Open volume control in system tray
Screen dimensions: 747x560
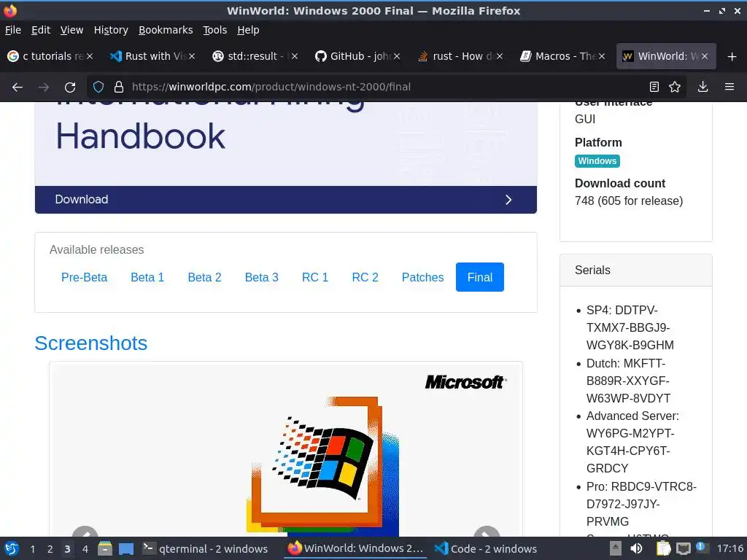[x=636, y=548]
